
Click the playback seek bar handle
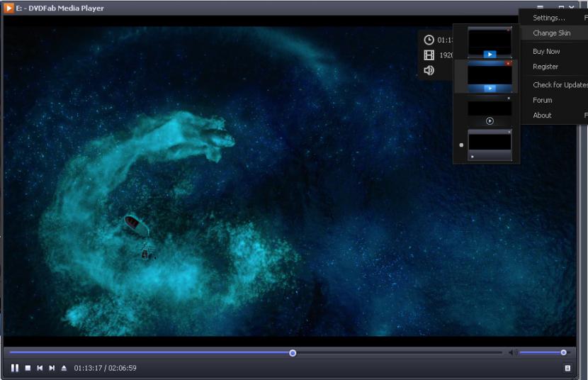(x=293, y=353)
